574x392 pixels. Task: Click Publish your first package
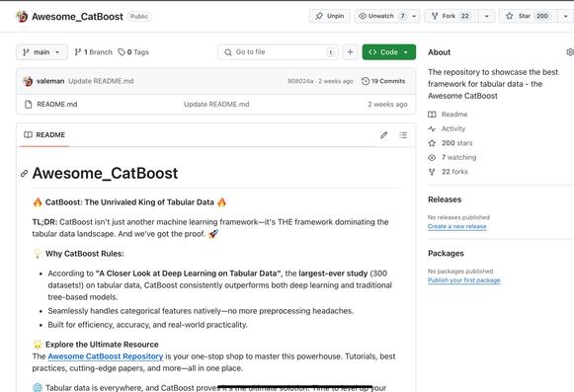click(463, 280)
